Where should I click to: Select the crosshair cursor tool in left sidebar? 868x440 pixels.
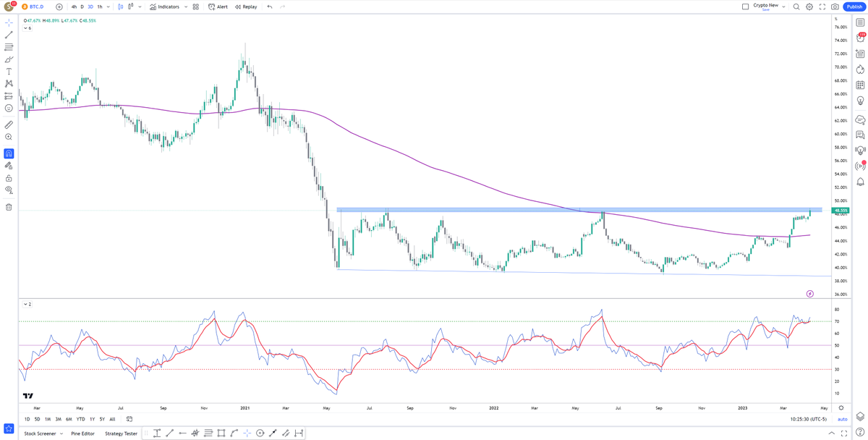[x=9, y=23]
